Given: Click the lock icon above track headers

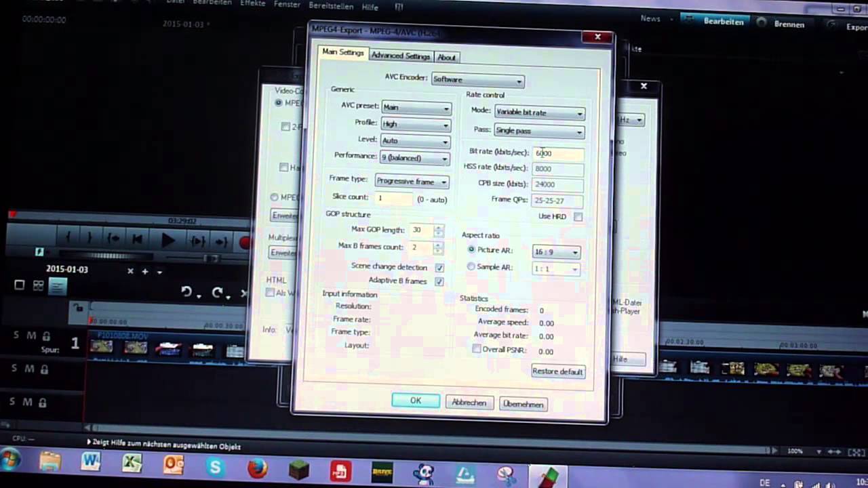Looking at the screenshot, I should (79, 308).
